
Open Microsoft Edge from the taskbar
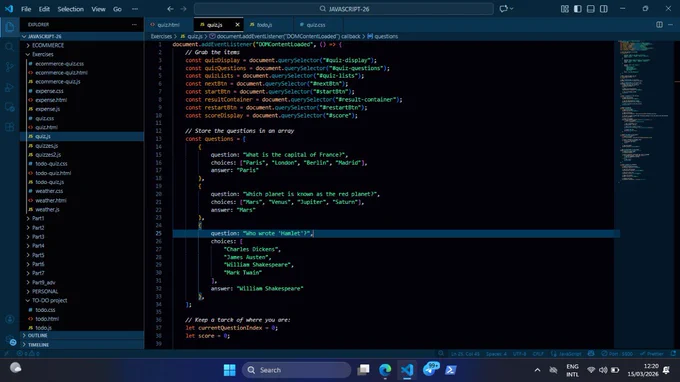click(385, 370)
